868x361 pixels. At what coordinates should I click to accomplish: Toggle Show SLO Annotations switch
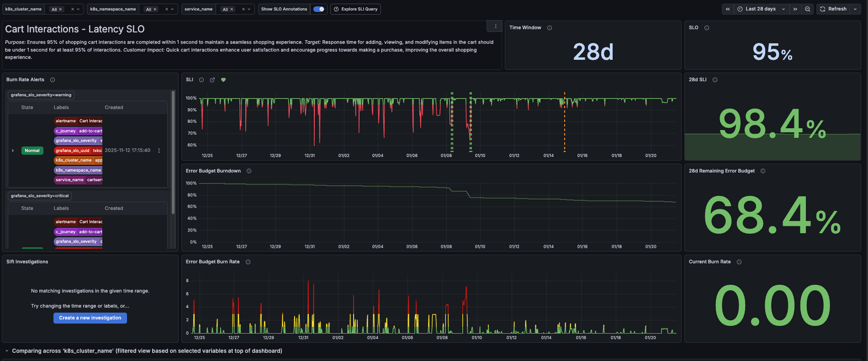point(319,9)
